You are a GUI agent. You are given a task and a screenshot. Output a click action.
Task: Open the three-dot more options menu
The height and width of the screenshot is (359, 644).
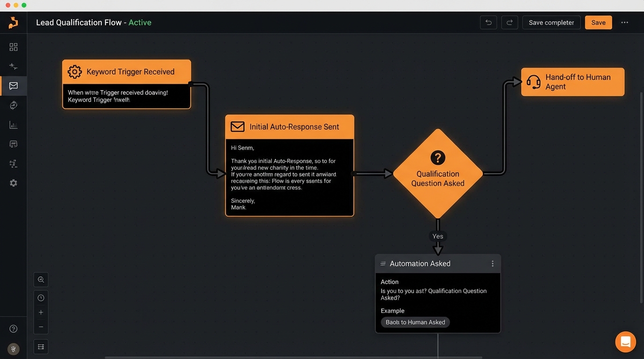(624, 22)
